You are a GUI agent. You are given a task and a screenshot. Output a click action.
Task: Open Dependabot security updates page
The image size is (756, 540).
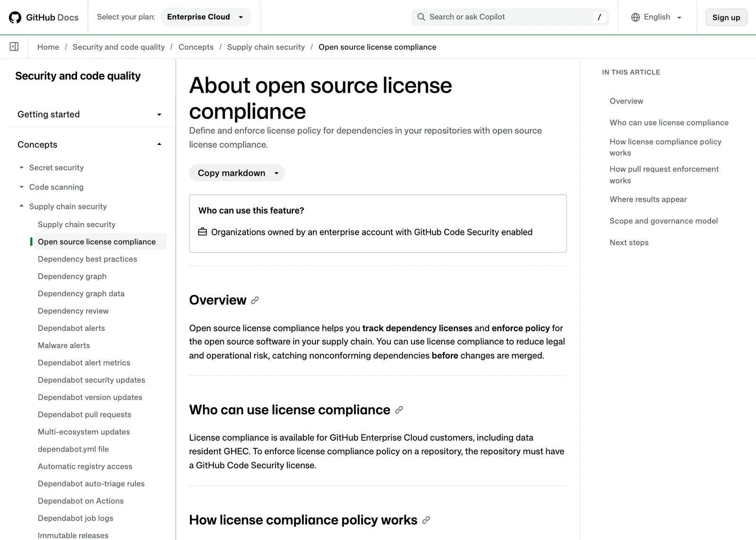click(92, 380)
